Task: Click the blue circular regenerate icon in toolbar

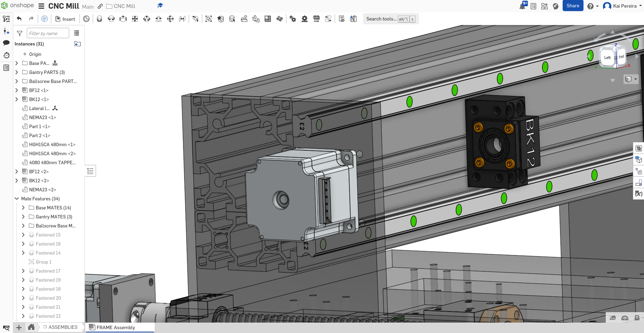Action: coord(45,19)
